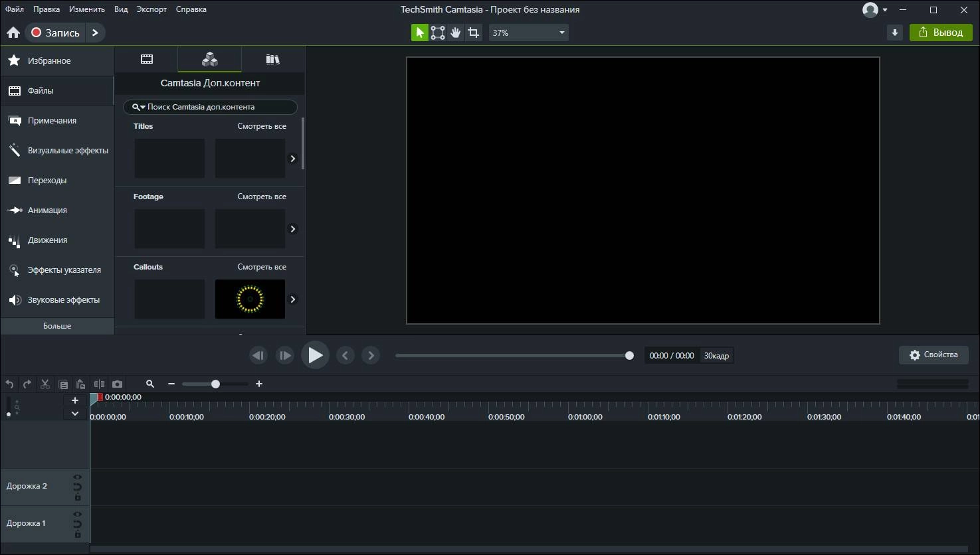
Task: Select the arrow edit mode tool
Action: [x=419, y=33]
